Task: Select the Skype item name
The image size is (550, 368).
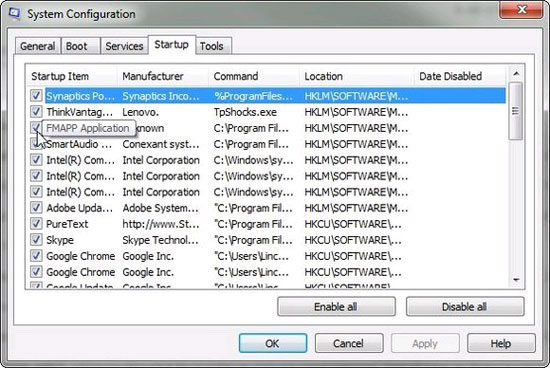Action: pos(60,240)
